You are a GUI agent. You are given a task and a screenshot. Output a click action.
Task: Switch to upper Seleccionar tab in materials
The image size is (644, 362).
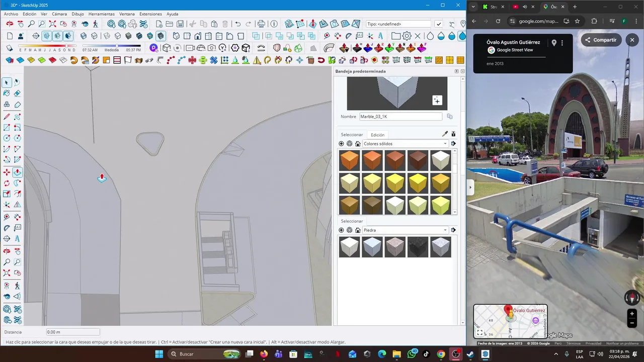tap(352, 135)
